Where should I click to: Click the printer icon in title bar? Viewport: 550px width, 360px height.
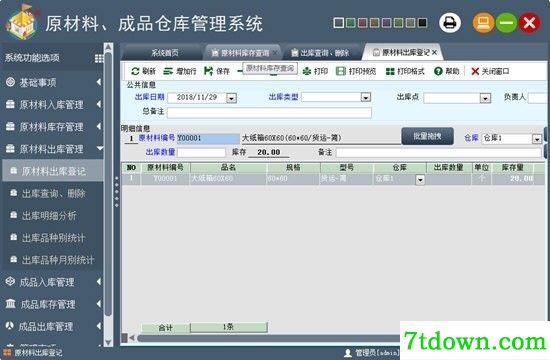coord(450,23)
